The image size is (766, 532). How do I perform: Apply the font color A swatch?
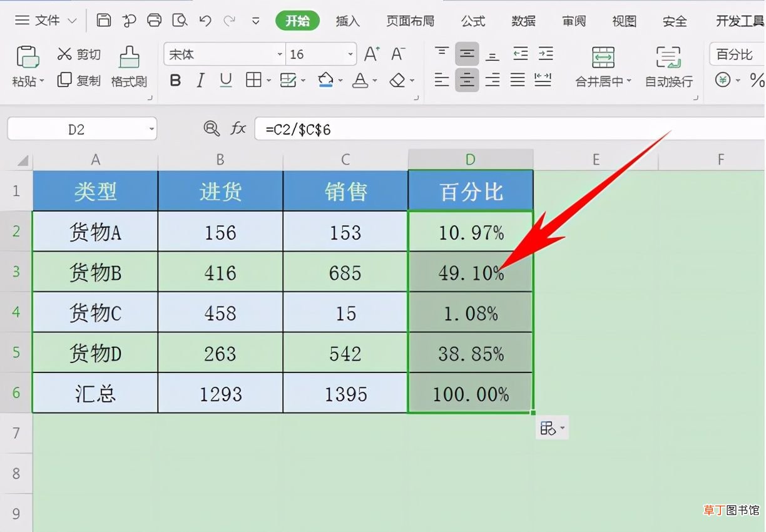coord(360,80)
